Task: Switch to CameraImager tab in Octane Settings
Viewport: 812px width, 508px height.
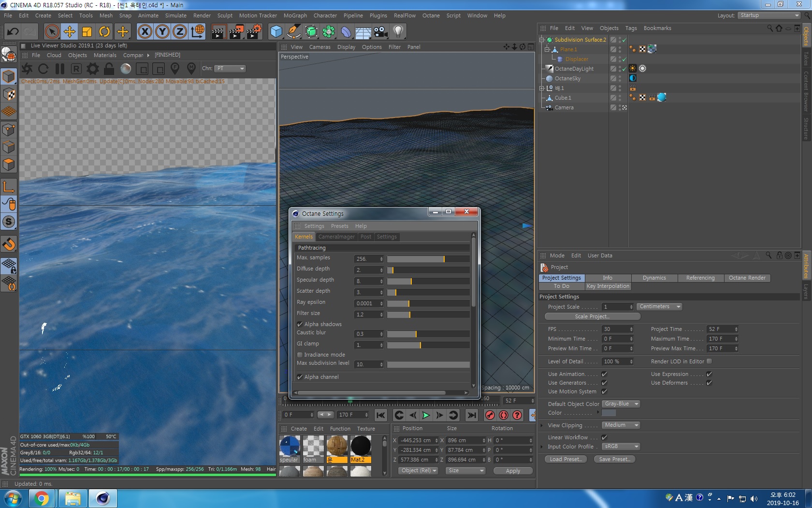Action: [x=336, y=237]
